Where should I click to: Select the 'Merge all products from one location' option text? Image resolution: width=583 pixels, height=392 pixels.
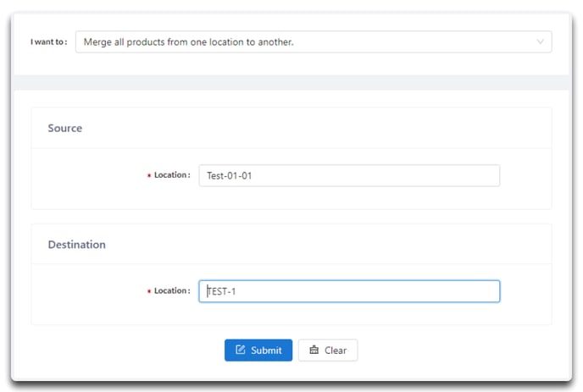(x=188, y=42)
